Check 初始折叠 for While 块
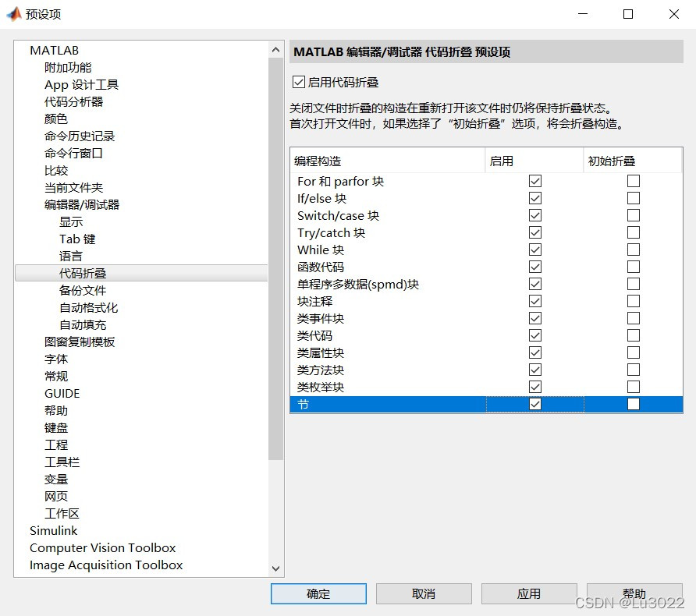The image size is (696, 616). 634,250
